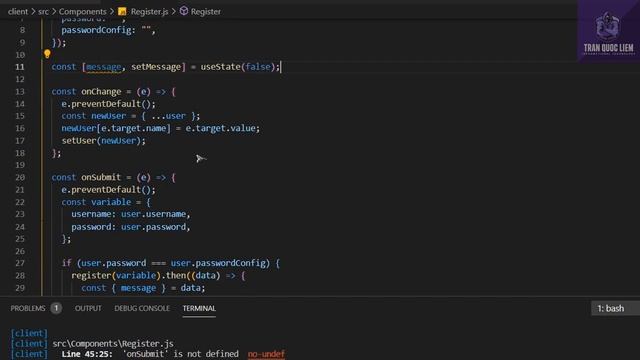Screen dimensions: 640x360
Task: Click 'e.preventDefault();' on line 14
Action: [x=109, y=104]
